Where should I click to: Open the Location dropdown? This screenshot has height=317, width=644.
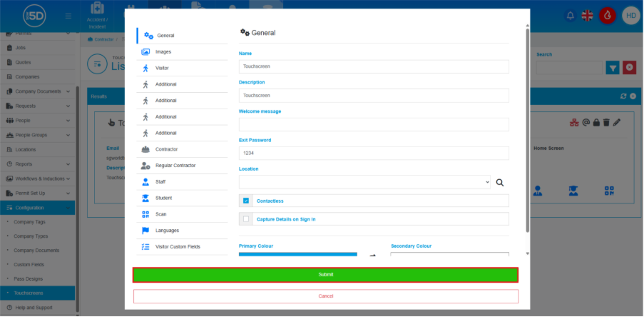point(364,182)
